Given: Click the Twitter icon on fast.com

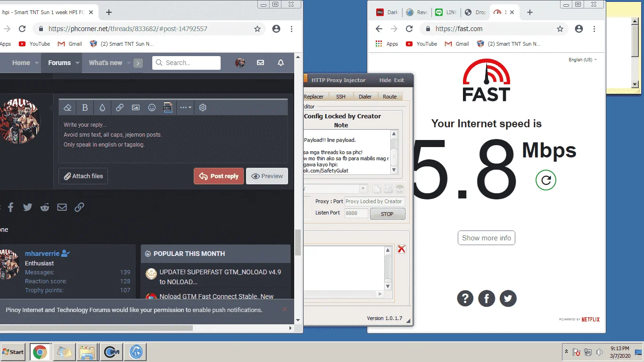Looking at the screenshot, I should tap(508, 298).
